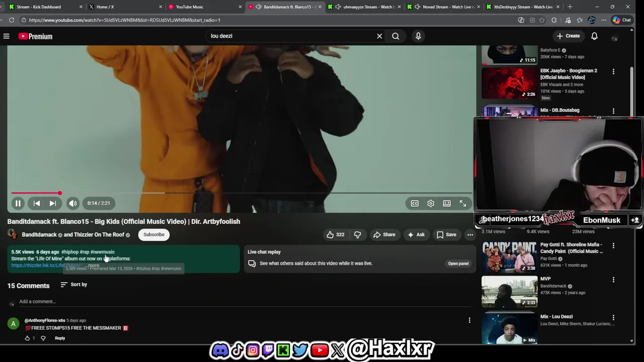Open the Thizzler On The Roof channel
This screenshot has height=362, width=644.
point(99,235)
